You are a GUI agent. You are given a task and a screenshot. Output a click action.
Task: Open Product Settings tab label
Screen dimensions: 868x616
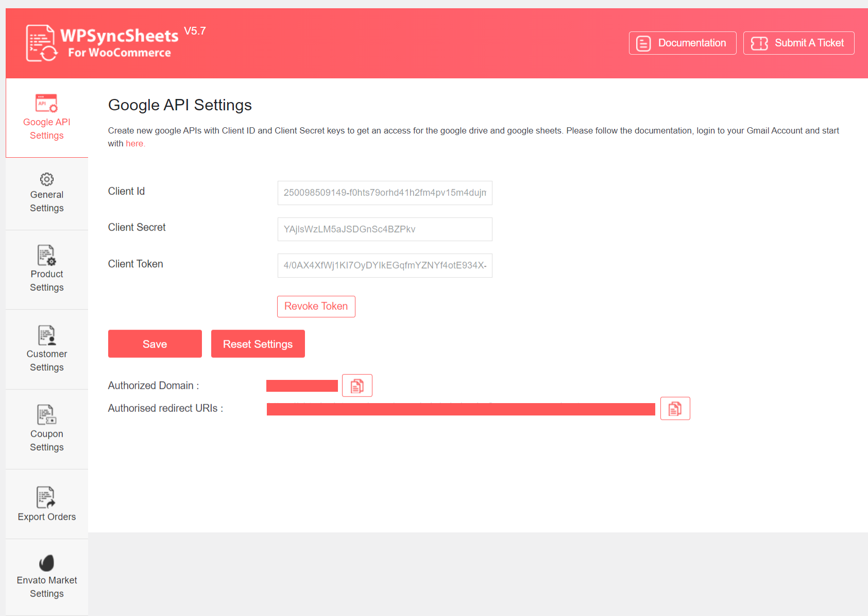point(47,281)
